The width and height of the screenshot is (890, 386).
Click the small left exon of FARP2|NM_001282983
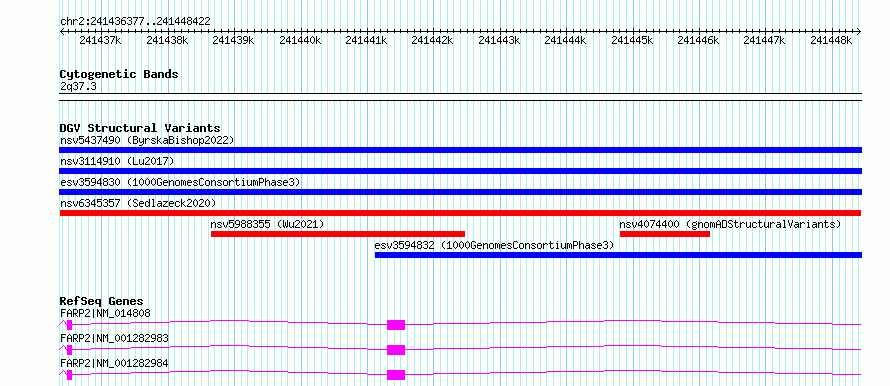[69, 350]
